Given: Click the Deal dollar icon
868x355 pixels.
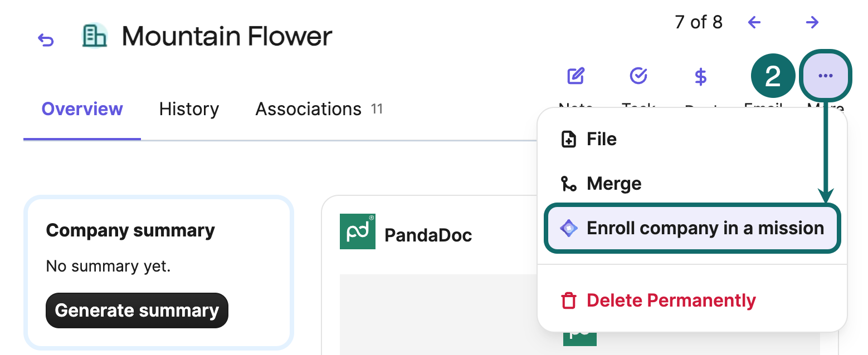Looking at the screenshot, I should pyautogui.click(x=701, y=77).
